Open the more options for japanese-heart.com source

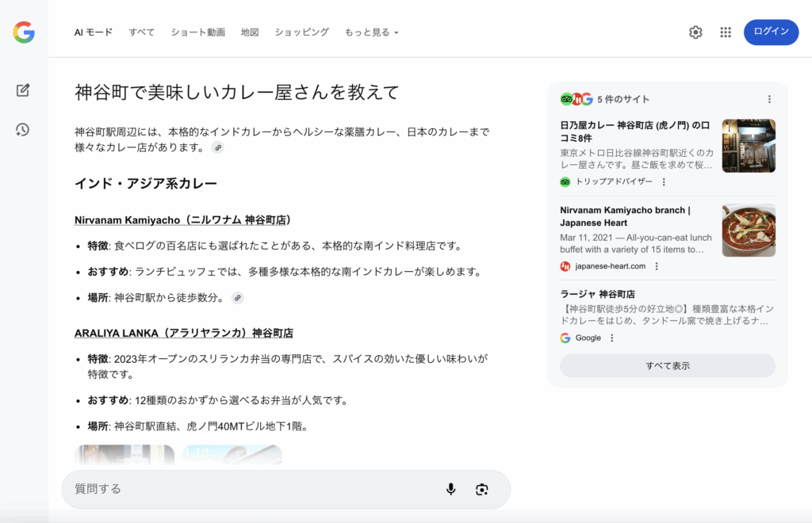657,266
